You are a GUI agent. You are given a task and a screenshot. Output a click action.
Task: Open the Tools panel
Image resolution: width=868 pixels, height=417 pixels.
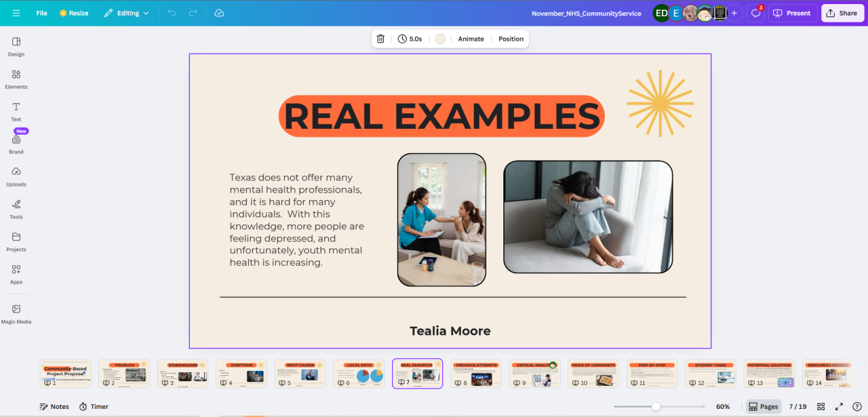click(16, 209)
